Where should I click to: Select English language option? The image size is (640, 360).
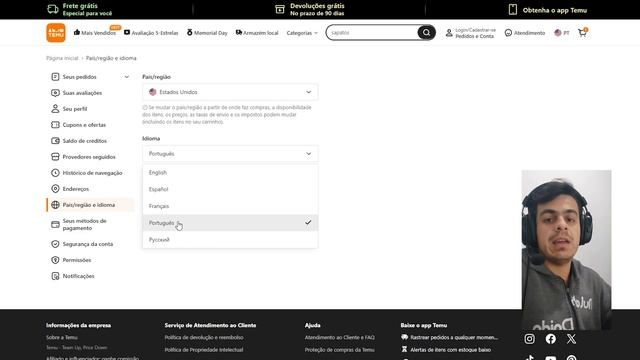(230, 172)
